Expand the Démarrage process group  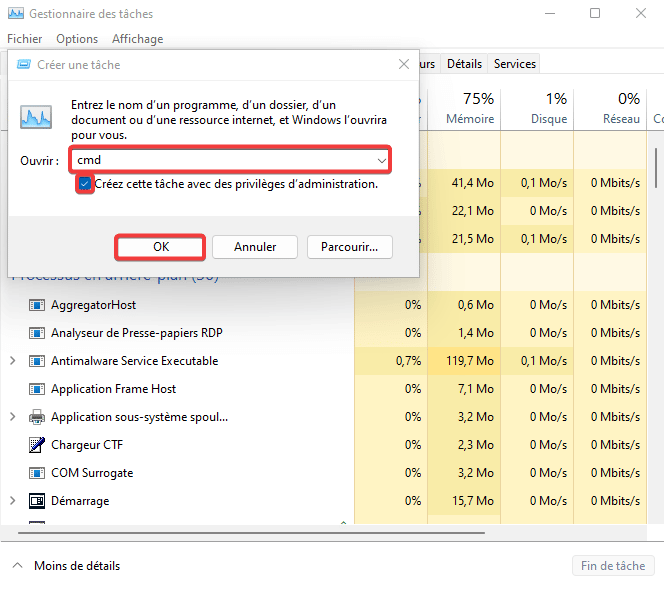[13, 501]
